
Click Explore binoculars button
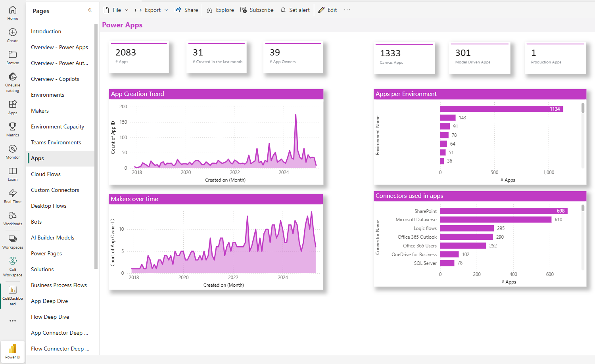tap(220, 10)
